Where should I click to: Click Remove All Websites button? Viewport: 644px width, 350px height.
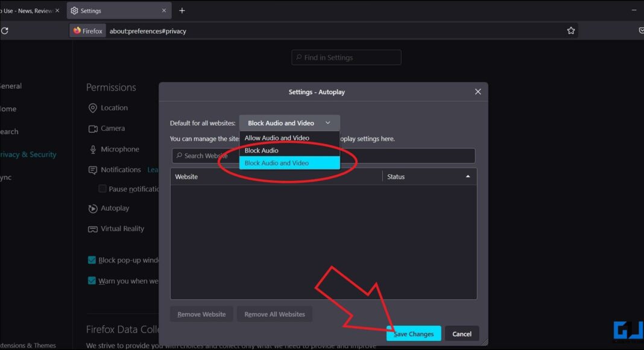pyautogui.click(x=274, y=314)
